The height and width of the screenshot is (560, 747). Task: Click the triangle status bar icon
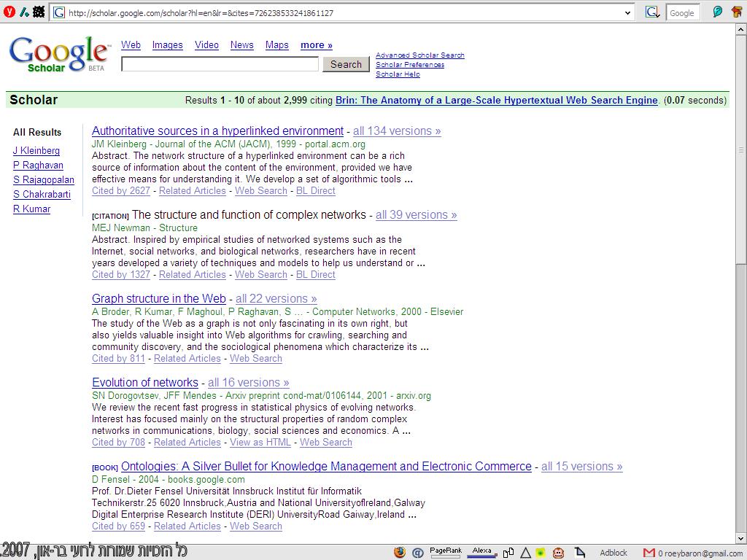coord(525,553)
